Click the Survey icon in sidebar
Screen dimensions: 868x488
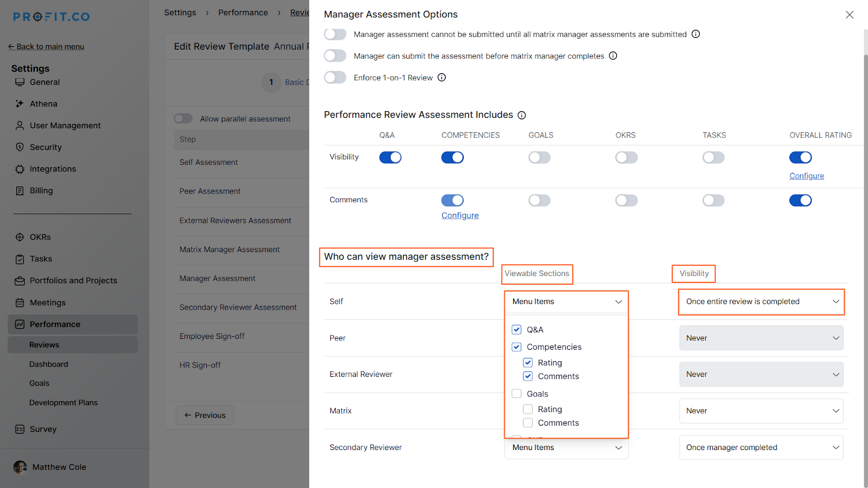coord(20,429)
